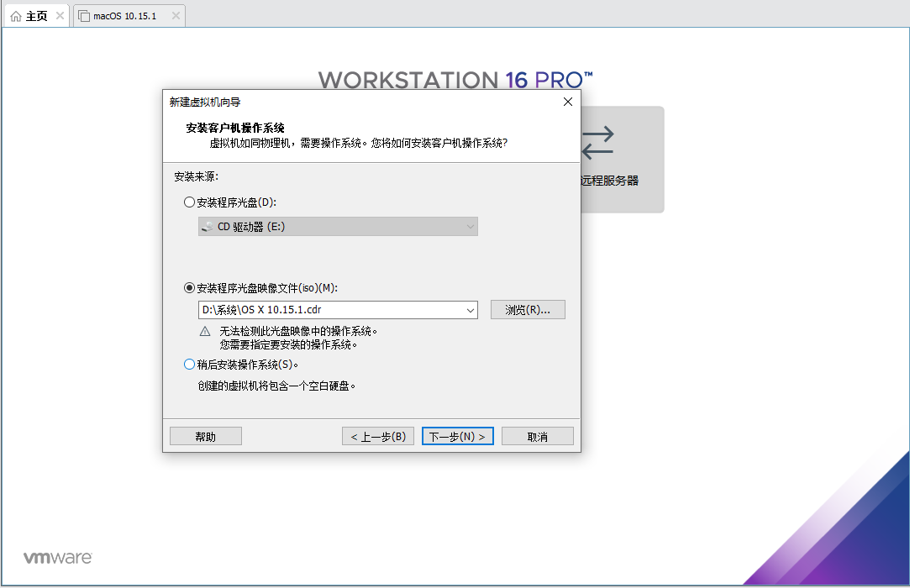The width and height of the screenshot is (910, 588).
Task: Go back with the 上一步(B) button
Action: tap(378, 437)
